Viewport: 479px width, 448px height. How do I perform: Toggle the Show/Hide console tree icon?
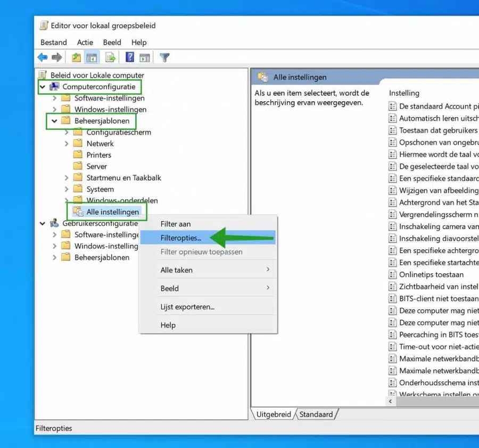tap(92, 57)
